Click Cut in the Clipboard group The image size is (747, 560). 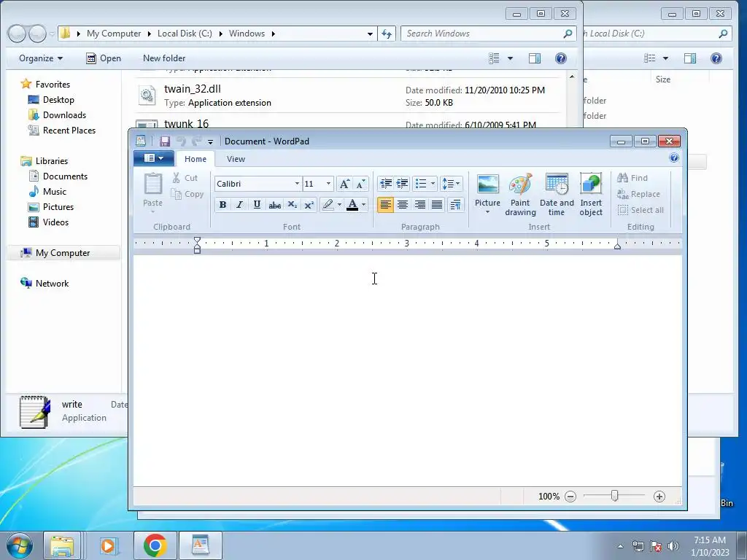tap(185, 178)
